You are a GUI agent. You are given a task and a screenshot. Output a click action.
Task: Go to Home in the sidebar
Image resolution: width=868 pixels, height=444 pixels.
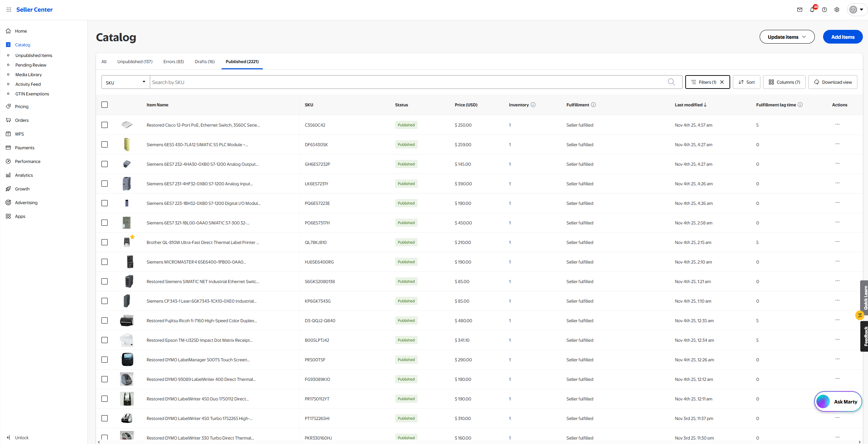coord(21,31)
